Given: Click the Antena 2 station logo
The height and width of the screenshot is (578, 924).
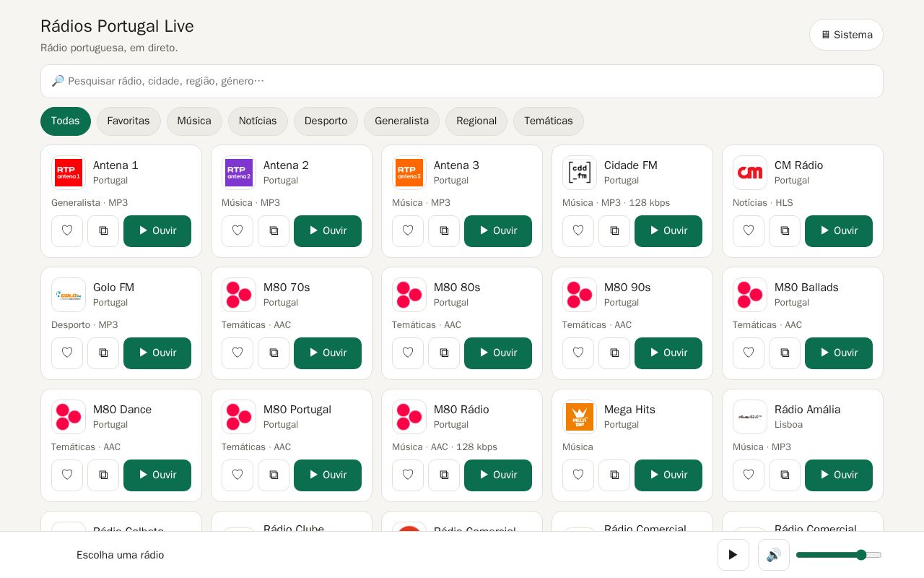Looking at the screenshot, I should (x=239, y=173).
